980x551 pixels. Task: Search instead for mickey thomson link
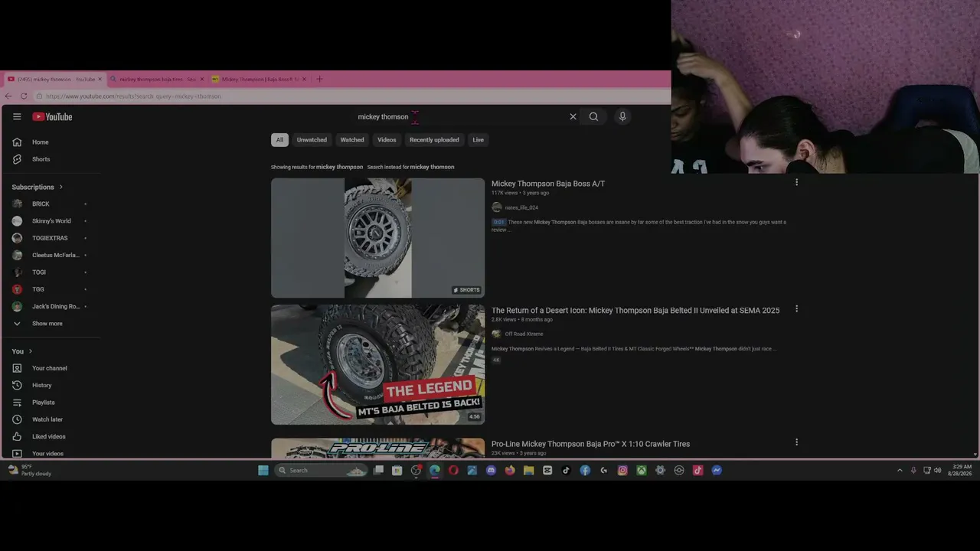432,167
